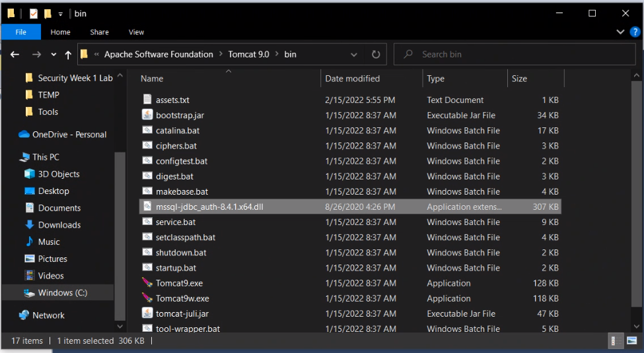644x353 pixels.
Task: Open the File menu
Action: 20,32
